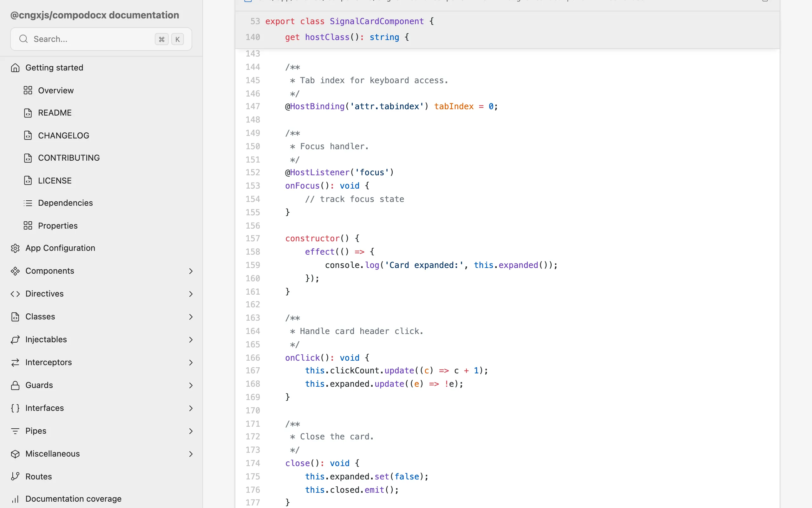
Task: Click the constructor() code line
Action: (322, 238)
